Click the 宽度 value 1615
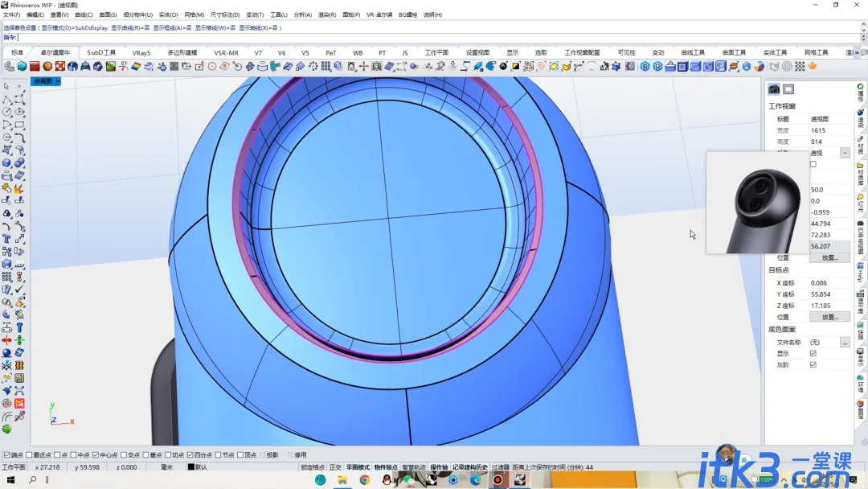Screen dimensions: 868x489 pos(818,131)
